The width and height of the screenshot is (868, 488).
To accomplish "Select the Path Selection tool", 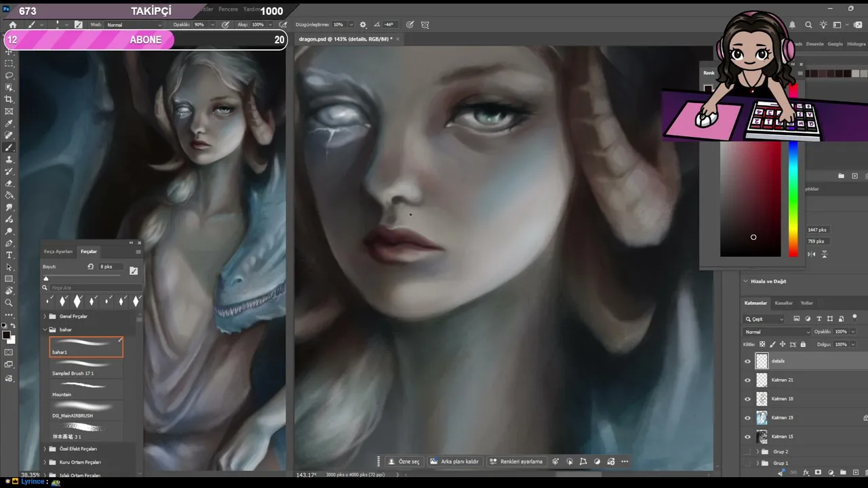I will 9,267.
